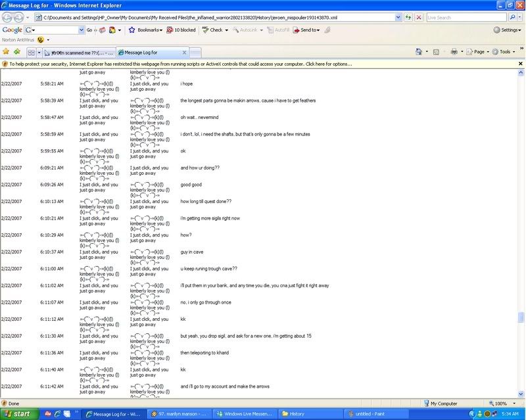Open Favorites Center with the star icon
Viewport: 526px width, 420px height.
pos(6,52)
